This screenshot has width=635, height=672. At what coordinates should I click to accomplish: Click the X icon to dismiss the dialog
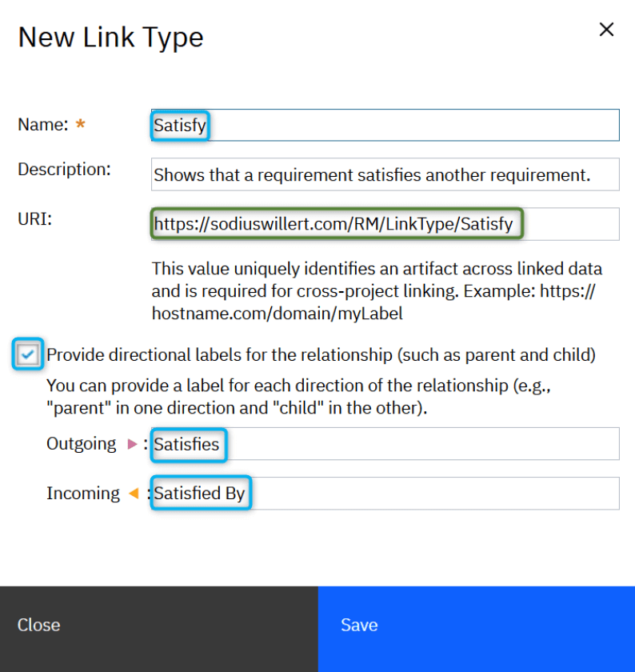[606, 30]
